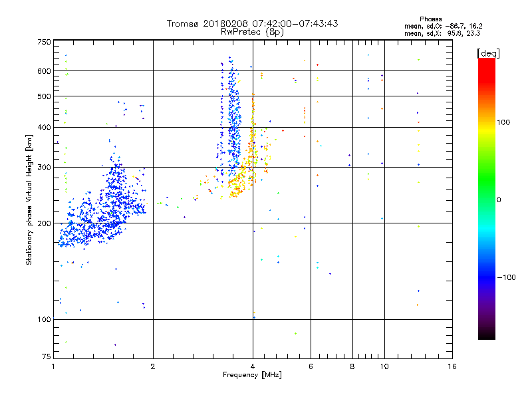Click y-axis tick label '750'
The height and width of the screenshot is (399, 532).
click(44, 42)
